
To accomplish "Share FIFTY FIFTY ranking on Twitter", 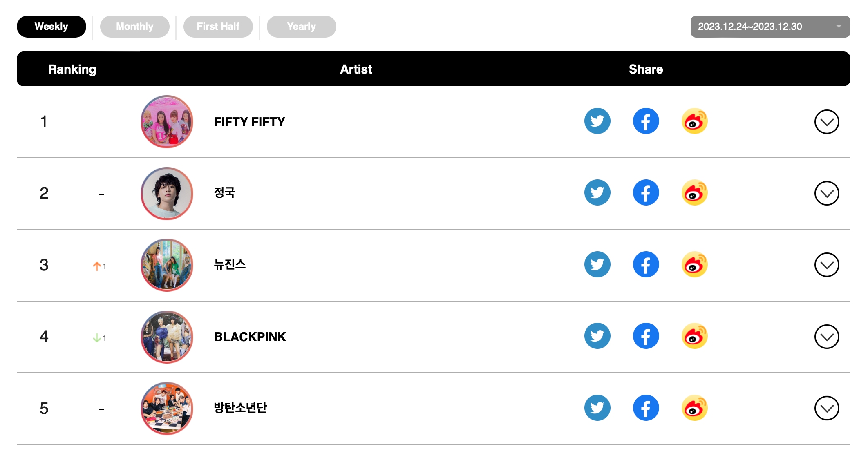I will point(597,121).
